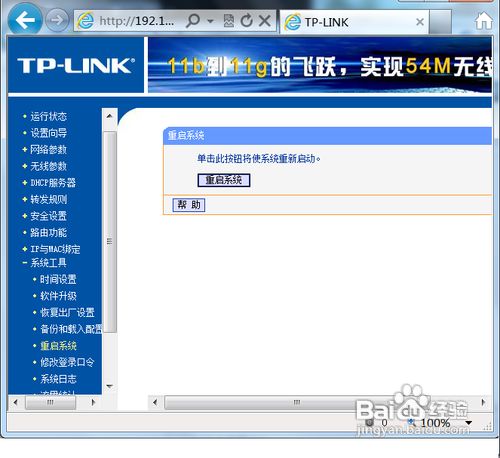500x458 pixels.
Task: Click the sidebar vertical scrollbar thumb
Action: point(110,232)
